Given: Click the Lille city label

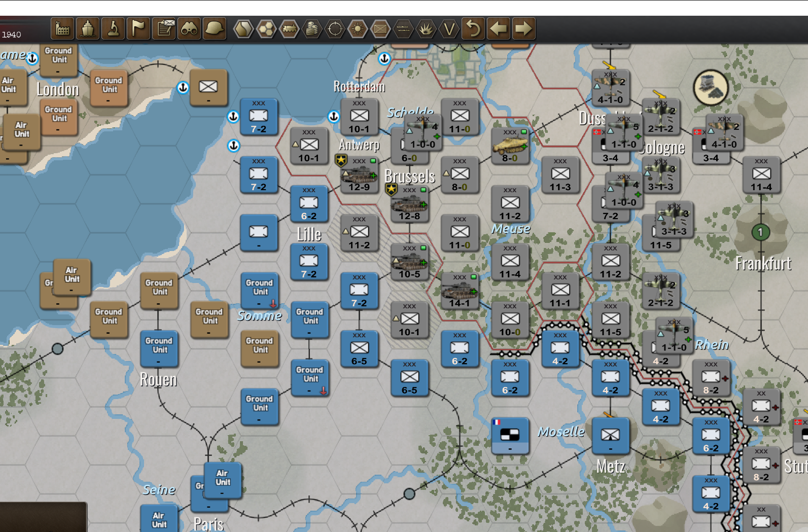Looking at the screenshot, I should (x=309, y=234).
